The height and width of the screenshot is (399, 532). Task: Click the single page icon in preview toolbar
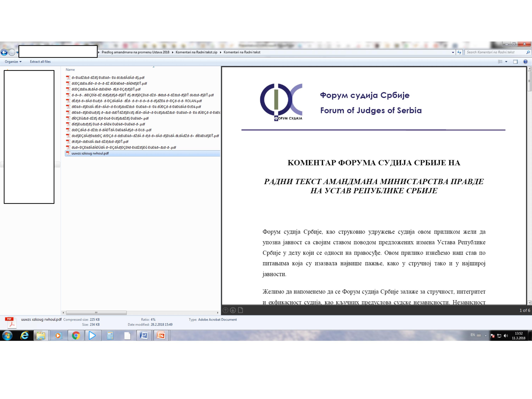240,310
